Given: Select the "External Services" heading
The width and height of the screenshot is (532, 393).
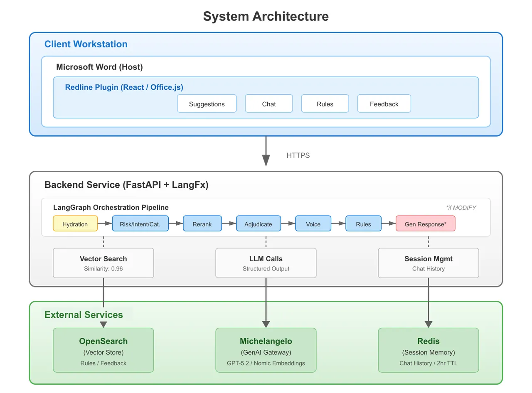Looking at the screenshot, I should 84,315.
